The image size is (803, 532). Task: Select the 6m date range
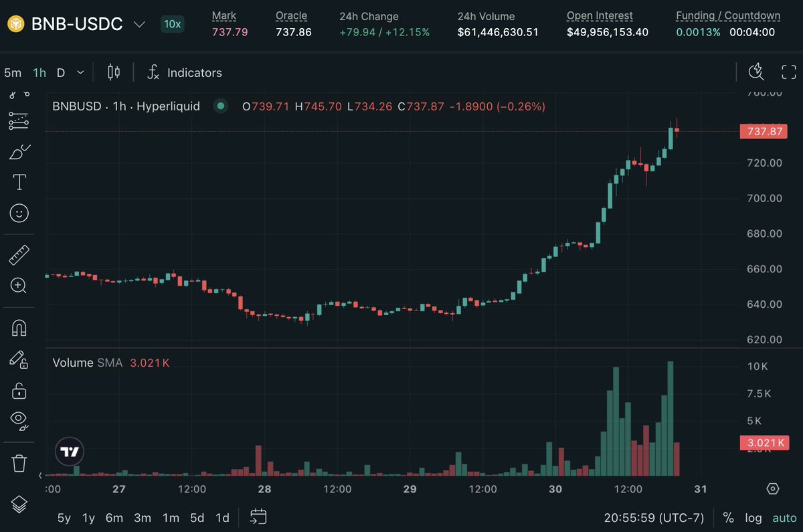coord(114,517)
